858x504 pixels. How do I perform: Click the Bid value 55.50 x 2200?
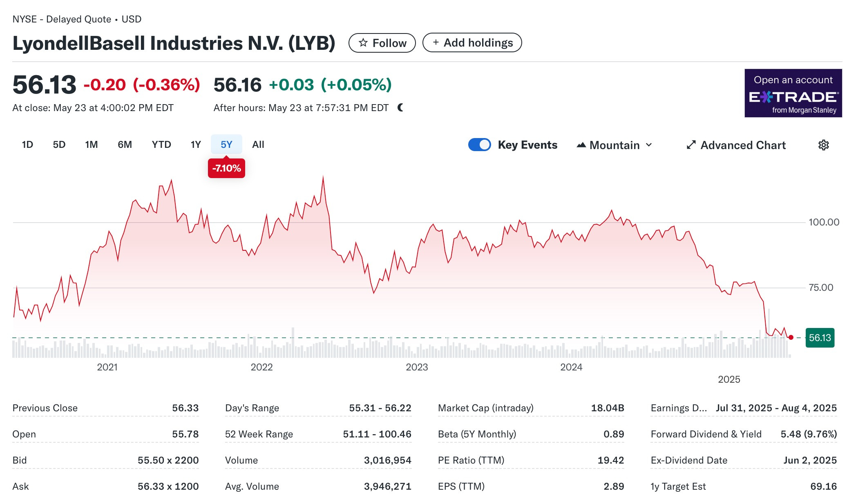pos(168,460)
